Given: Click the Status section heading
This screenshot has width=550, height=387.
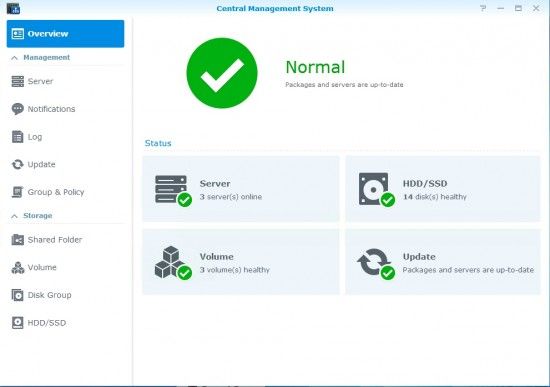Looking at the screenshot, I should [158, 143].
